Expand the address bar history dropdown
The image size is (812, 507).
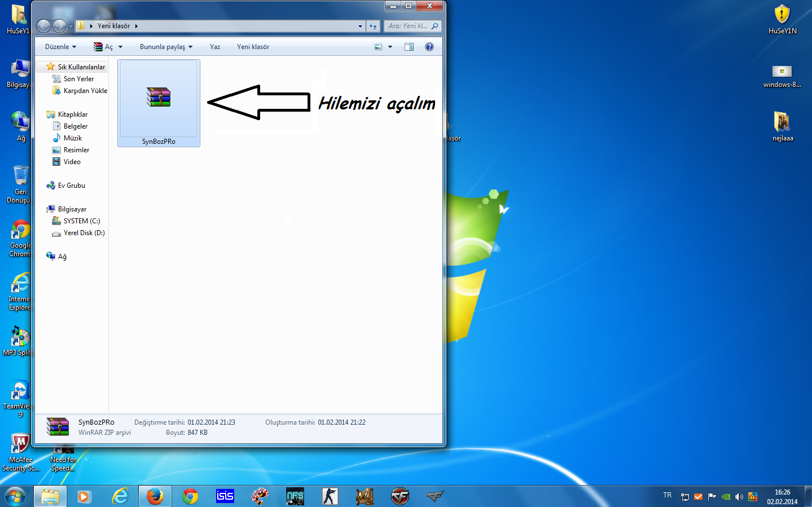[360, 26]
